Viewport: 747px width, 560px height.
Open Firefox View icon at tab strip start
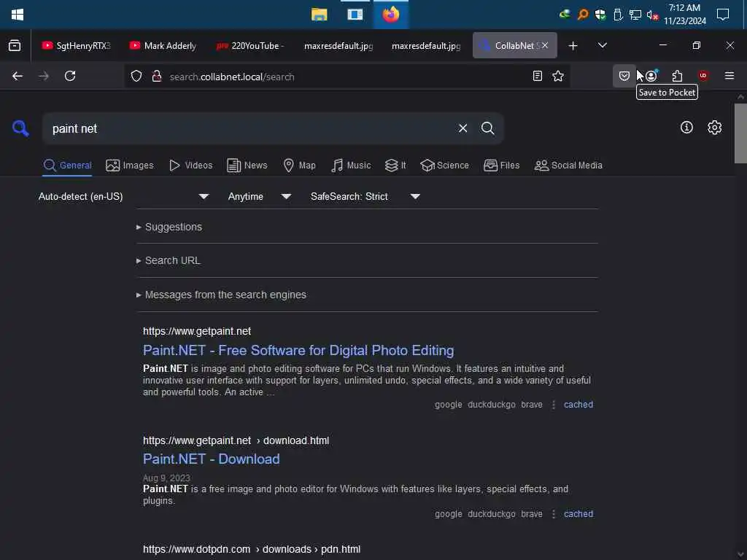15,46
